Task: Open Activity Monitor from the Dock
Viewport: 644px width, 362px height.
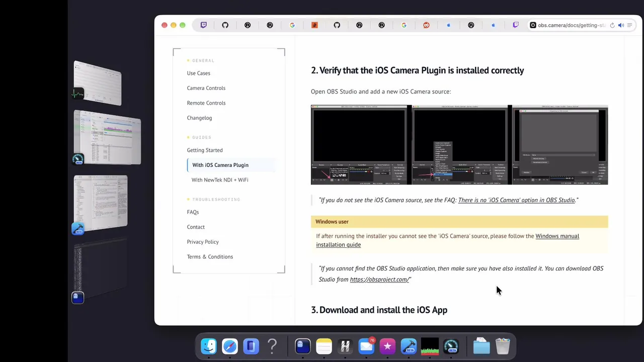Action: click(430, 346)
